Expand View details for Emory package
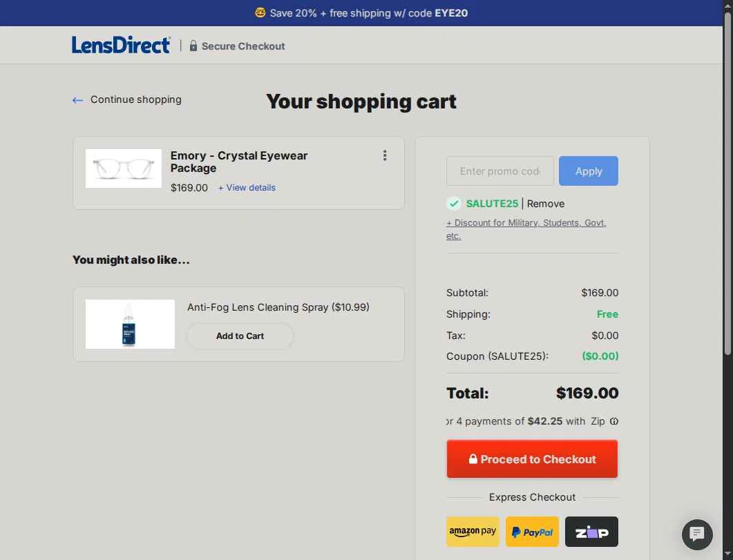 point(247,188)
